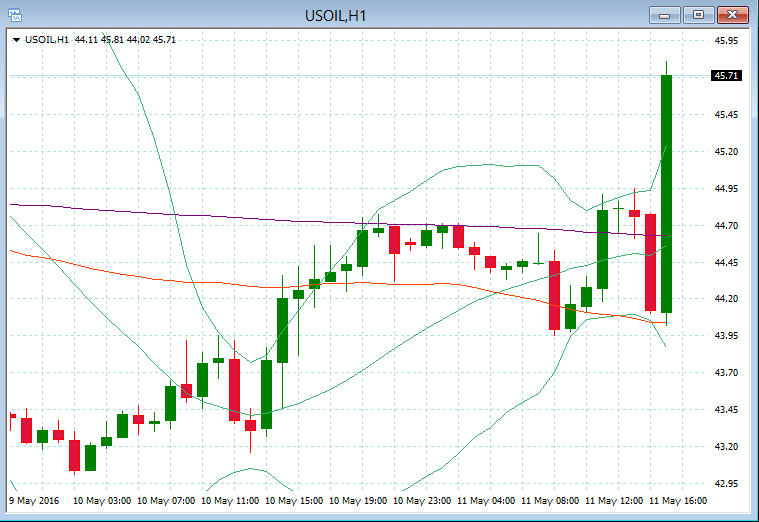Click the OHLC values 44.11 45.81 44.02 45.71
759x522 pixels.
coord(125,40)
